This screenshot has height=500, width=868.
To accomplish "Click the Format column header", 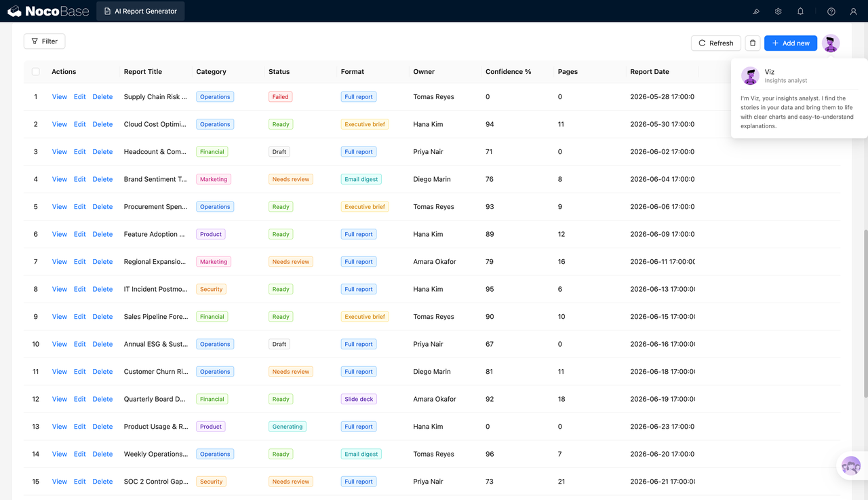I will [x=353, y=71].
